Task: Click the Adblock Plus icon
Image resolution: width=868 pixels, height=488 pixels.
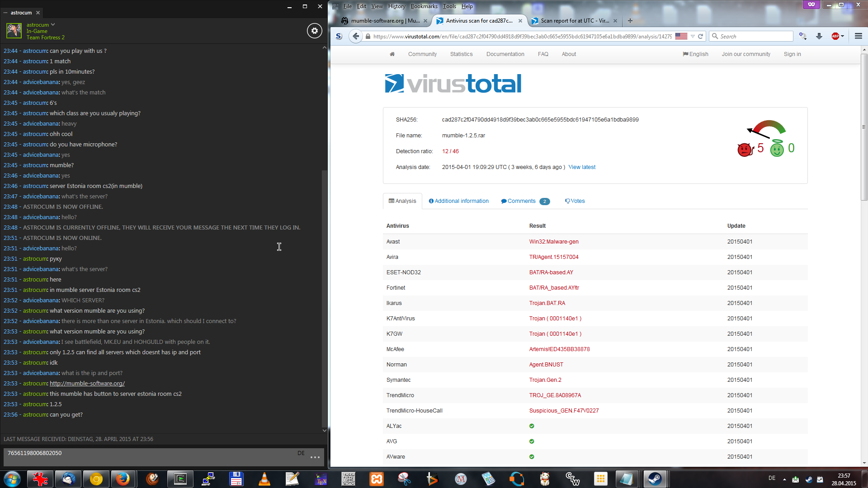Action: (835, 36)
